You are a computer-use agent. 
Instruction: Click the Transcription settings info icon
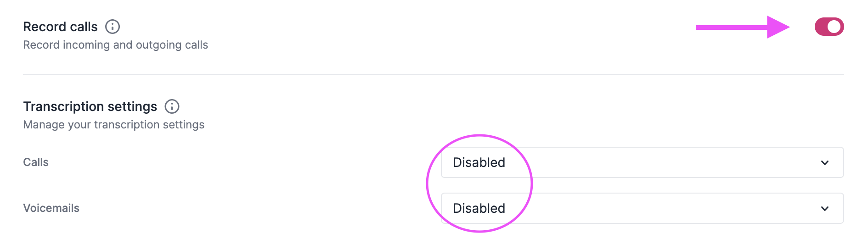click(x=172, y=106)
